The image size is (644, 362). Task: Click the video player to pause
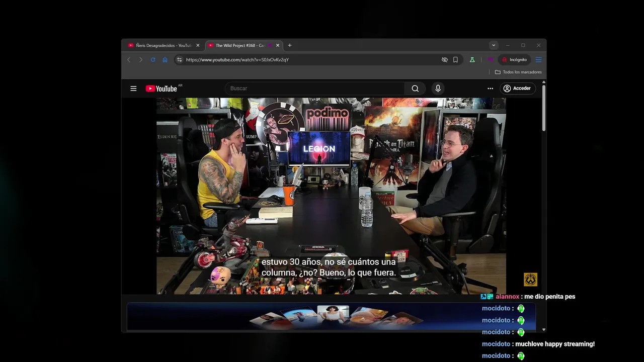pyautogui.click(x=331, y=196)
